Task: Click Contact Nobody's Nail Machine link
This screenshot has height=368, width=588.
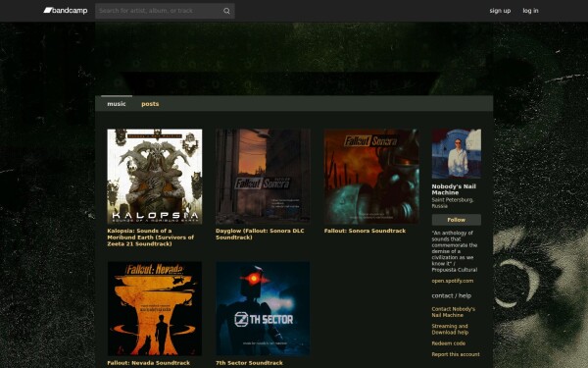Action: [453, 312]
